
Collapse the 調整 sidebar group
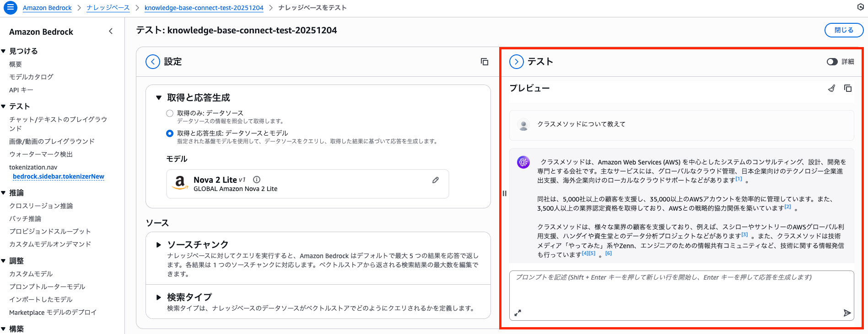4,261
